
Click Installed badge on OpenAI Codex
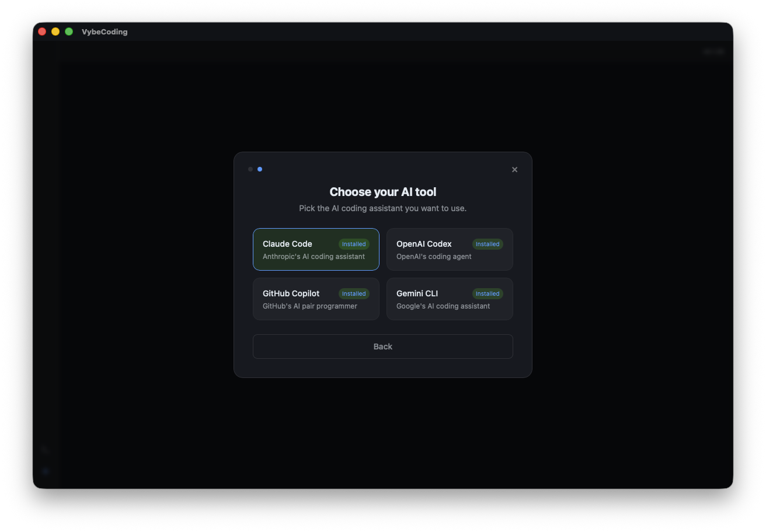488,244
